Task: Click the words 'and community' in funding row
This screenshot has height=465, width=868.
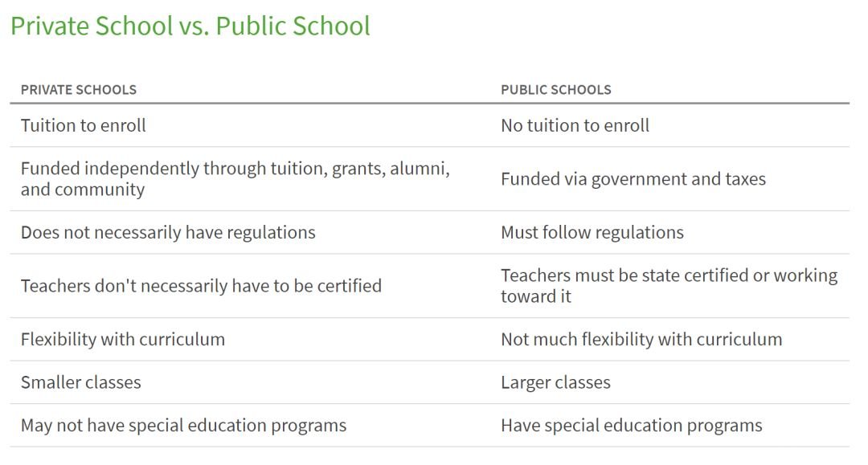Action: tap(83, 190)
